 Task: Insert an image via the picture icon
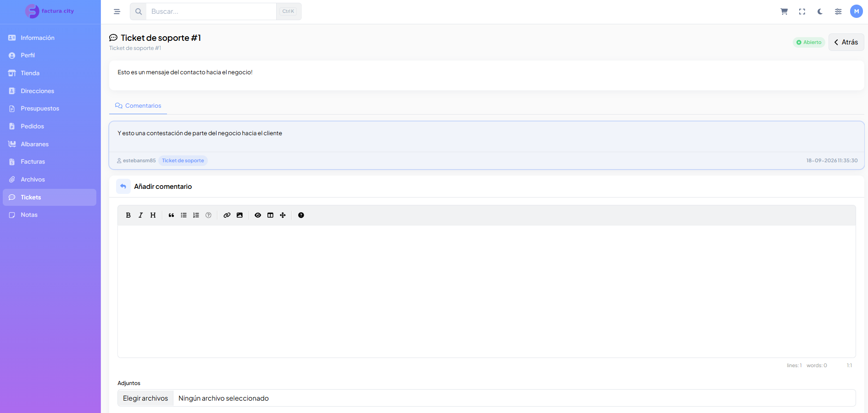pyautogui.click(x=239, y=215)
